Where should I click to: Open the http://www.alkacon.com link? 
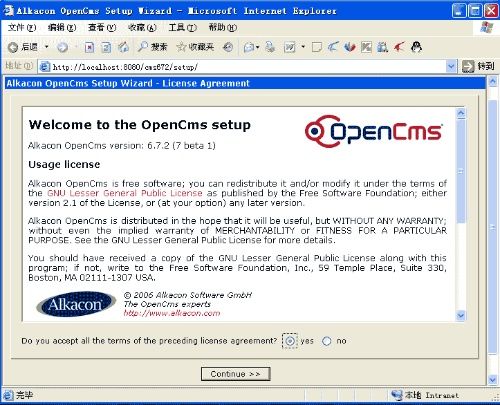172,313
